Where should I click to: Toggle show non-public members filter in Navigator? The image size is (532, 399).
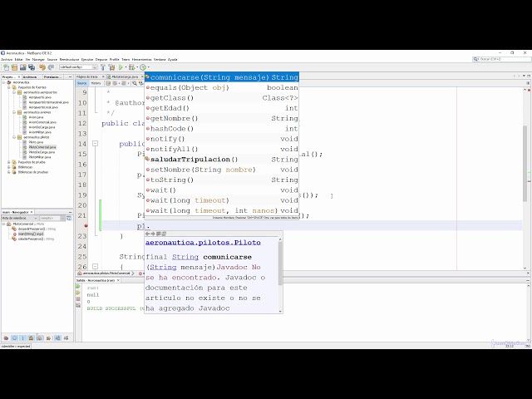[32, 338]
